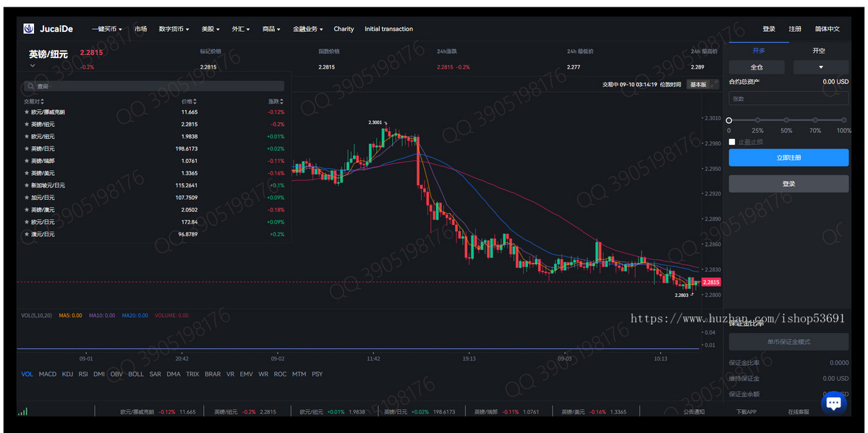868x433 pixels.
Task: Set position slider to 100% mark
Action: 844,120
